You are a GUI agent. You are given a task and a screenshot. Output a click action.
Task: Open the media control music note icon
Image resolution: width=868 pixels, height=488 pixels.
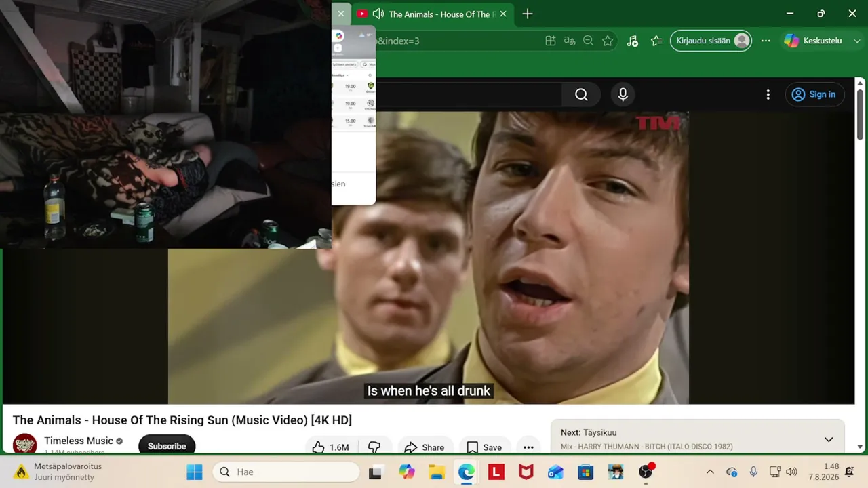[632, 41]
